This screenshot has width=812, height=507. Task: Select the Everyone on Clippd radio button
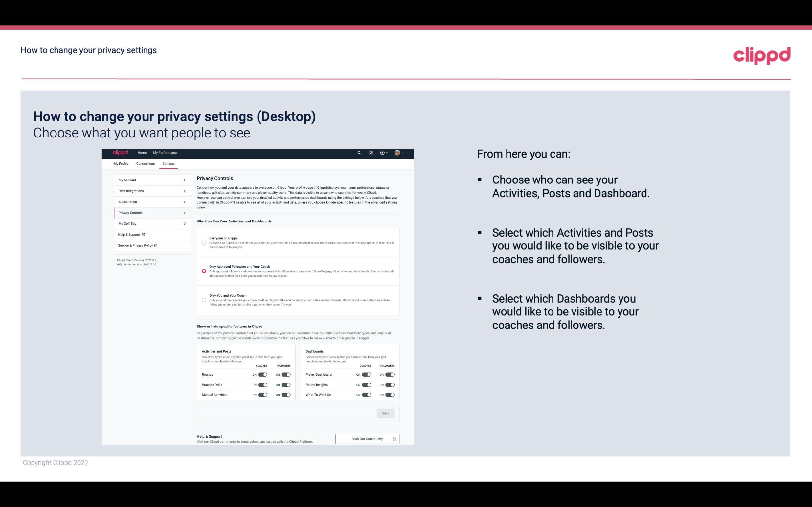point(204,243)
